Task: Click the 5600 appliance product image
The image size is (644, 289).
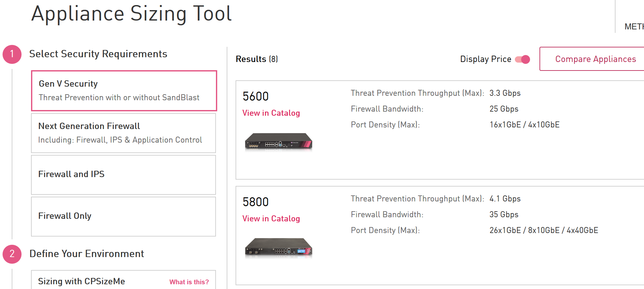Action: tap(278, 142)
